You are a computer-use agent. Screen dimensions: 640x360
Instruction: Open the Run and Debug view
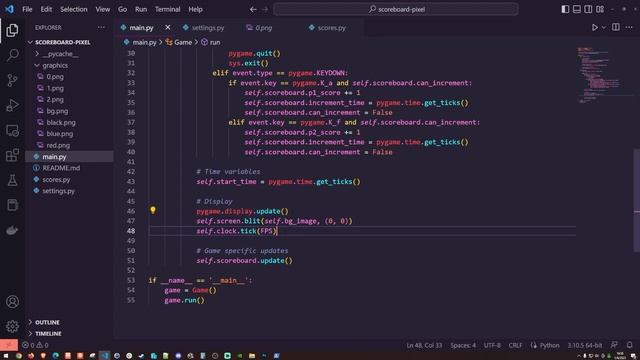12,105
